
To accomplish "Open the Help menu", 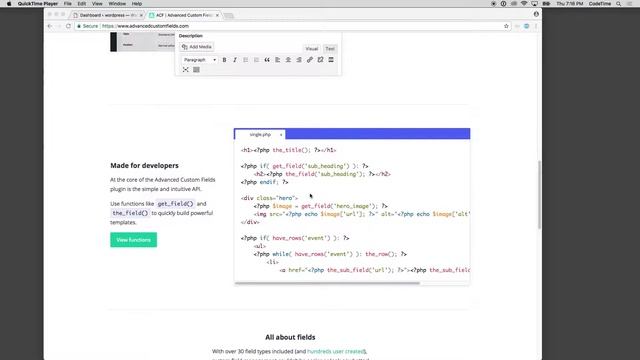I will point(137,4).
